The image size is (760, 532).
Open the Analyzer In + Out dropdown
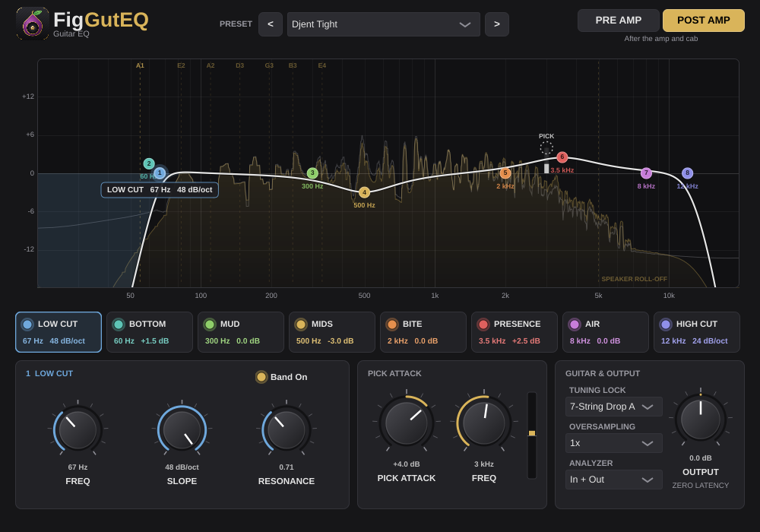coord(613,480)
